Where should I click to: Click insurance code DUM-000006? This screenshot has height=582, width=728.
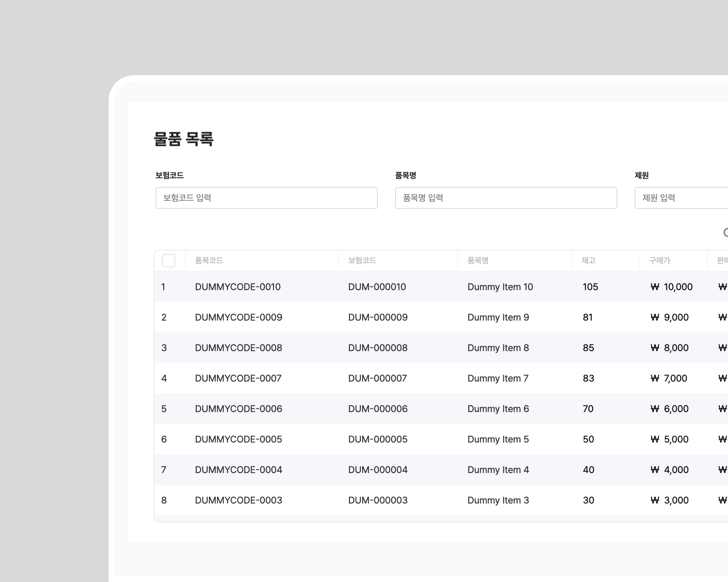pos(378,409)
